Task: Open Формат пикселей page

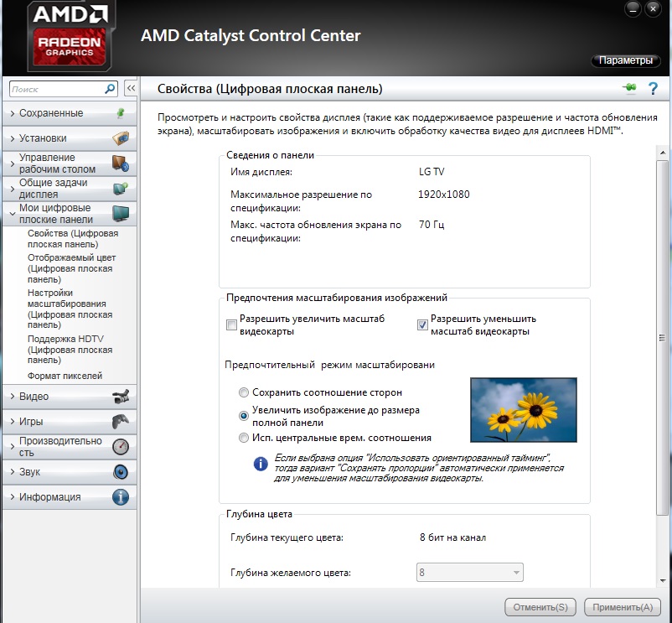Action: [65, 376]
